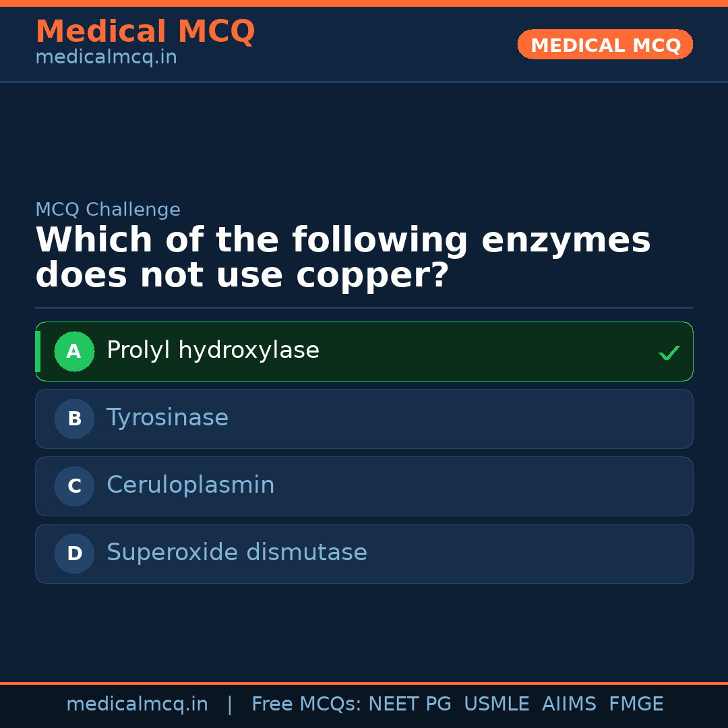
Task: Select the Ceruloplasmin answer
Action: (x=191, y=485)
